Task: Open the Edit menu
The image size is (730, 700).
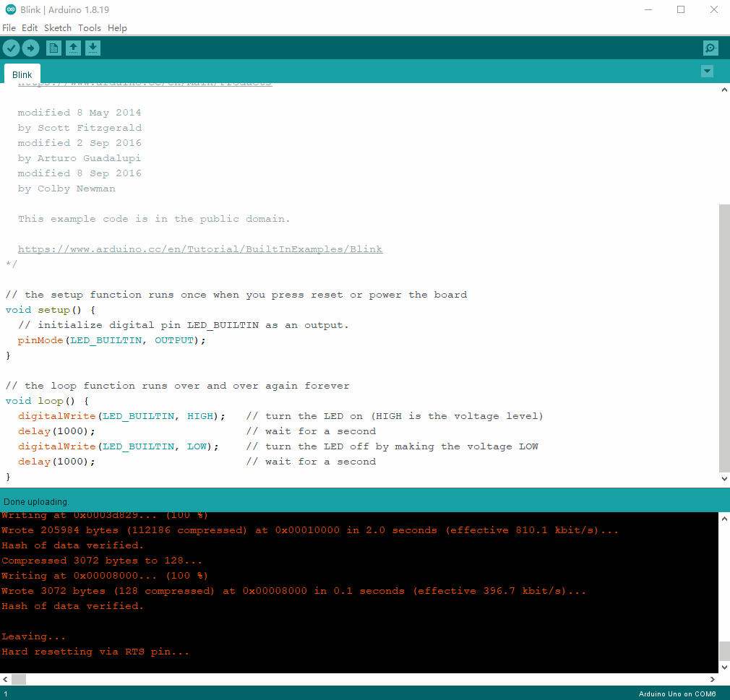Action: (30, 28)
